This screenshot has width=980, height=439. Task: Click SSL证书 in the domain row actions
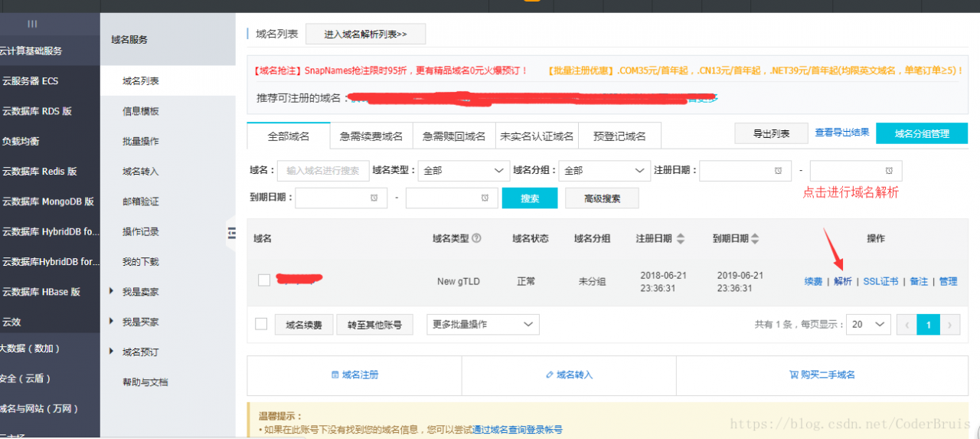[880, 281]
